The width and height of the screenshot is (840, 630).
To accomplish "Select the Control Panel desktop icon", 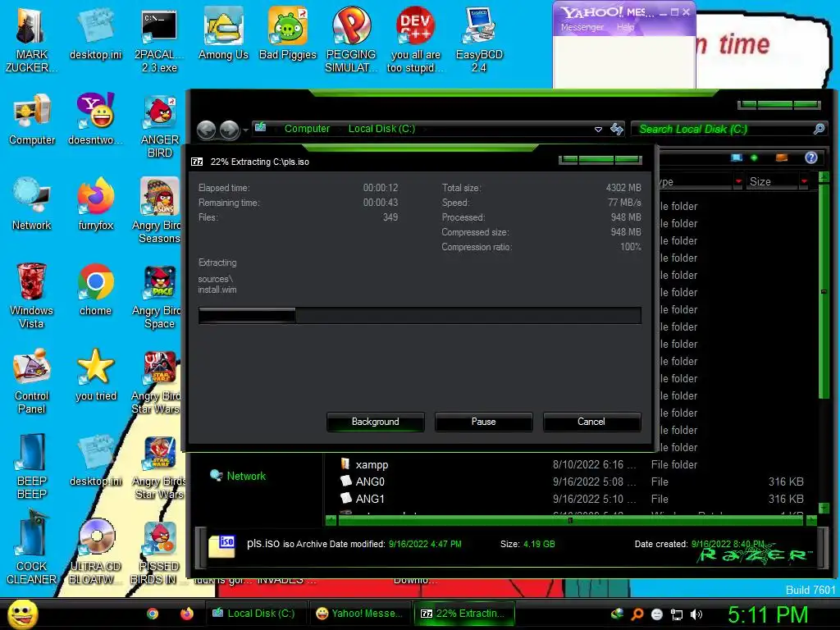I will (x=32, y=381).
